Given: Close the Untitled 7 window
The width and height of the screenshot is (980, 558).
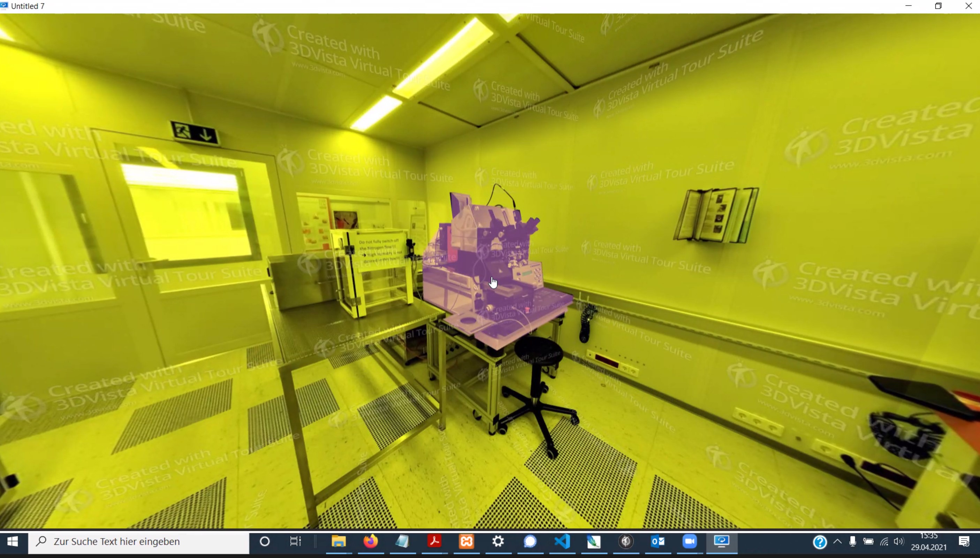Looking at the screenshot, I should [x=968, y=6].
